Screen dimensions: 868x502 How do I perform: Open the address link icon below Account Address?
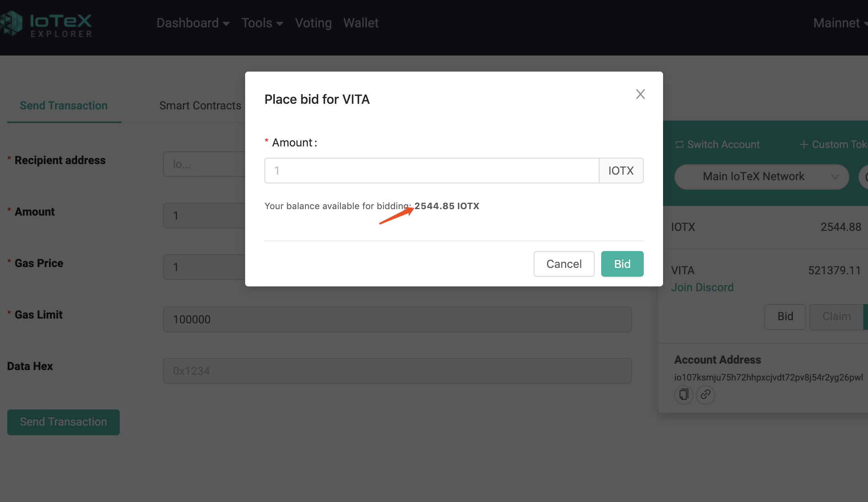[x=705, y=395]
